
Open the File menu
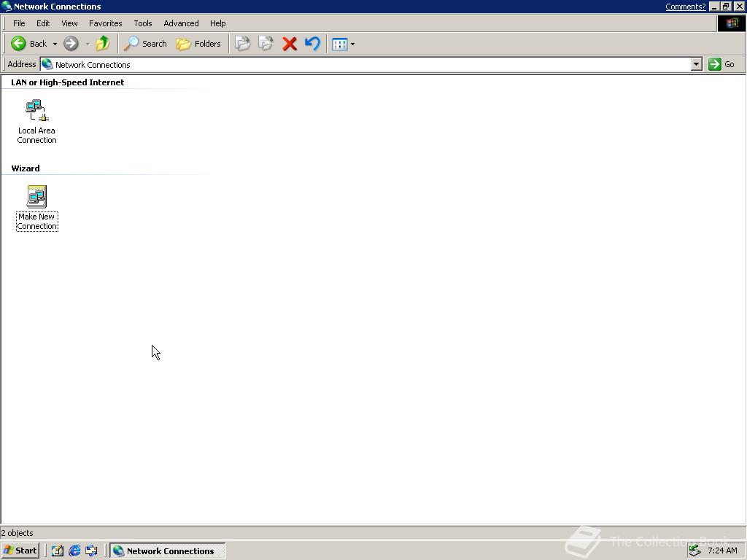19,23
